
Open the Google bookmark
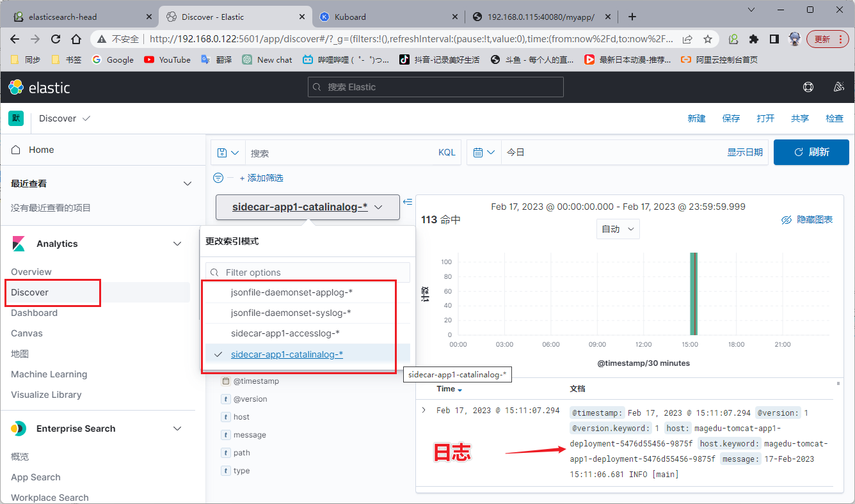click(x=113, y=59)
